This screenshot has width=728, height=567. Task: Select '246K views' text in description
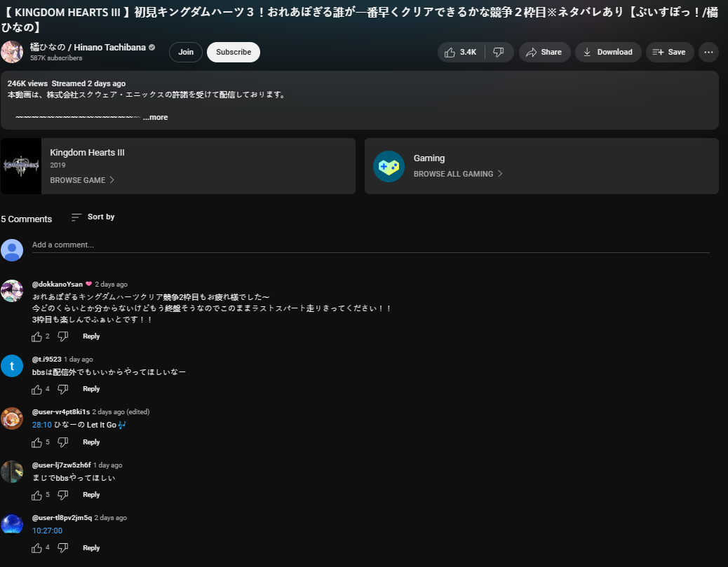pos(27,83)
